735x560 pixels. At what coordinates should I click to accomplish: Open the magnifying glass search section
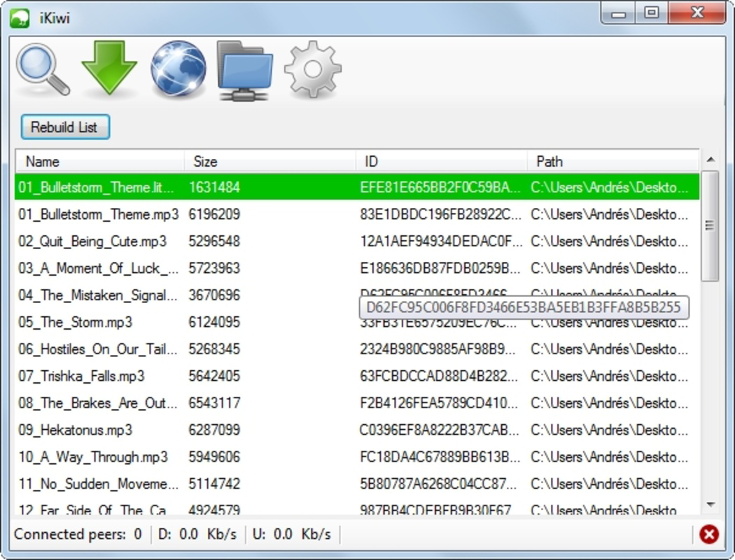coord(43,69)
